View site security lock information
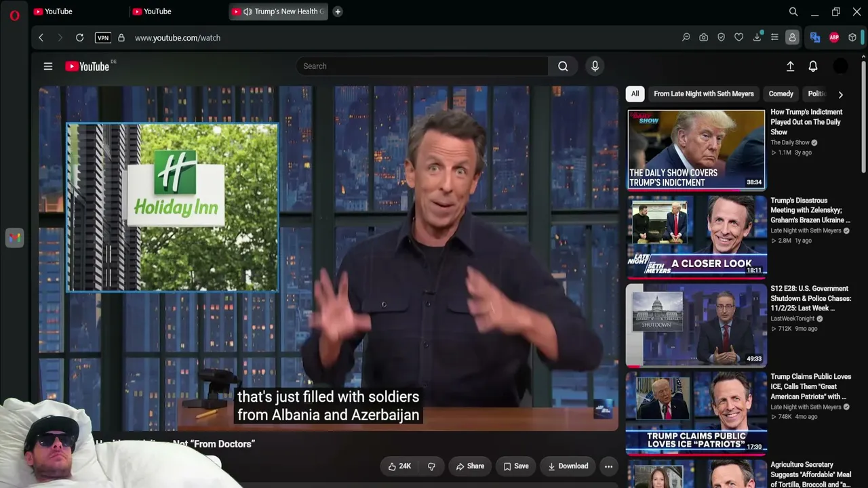 [121, 38]
